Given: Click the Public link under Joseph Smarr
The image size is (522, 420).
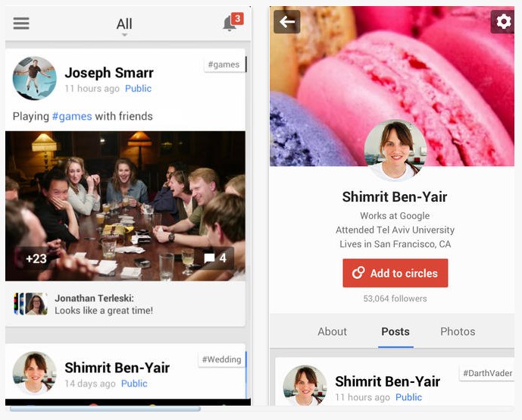Looking at the screenshot, I should [138, 89].
